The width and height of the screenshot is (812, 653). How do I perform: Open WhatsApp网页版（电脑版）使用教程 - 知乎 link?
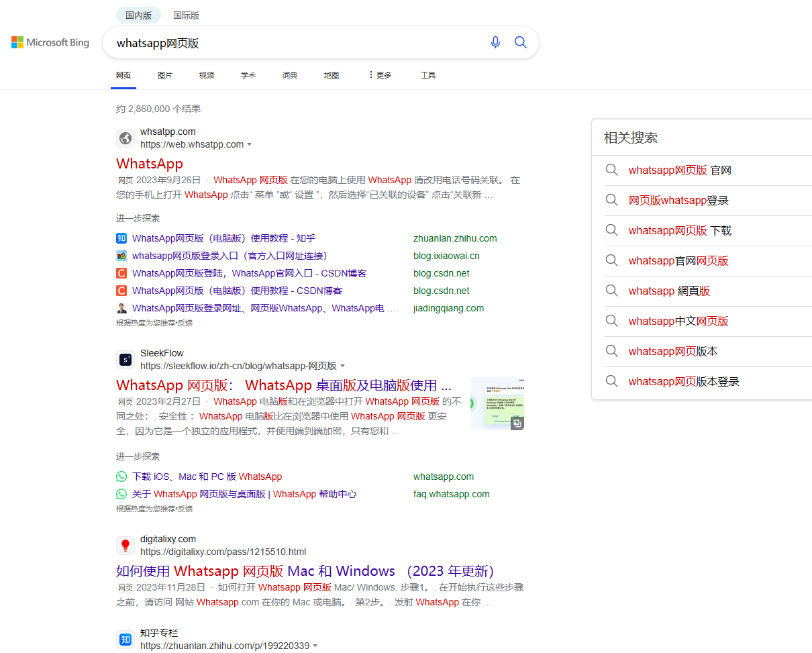223,238
